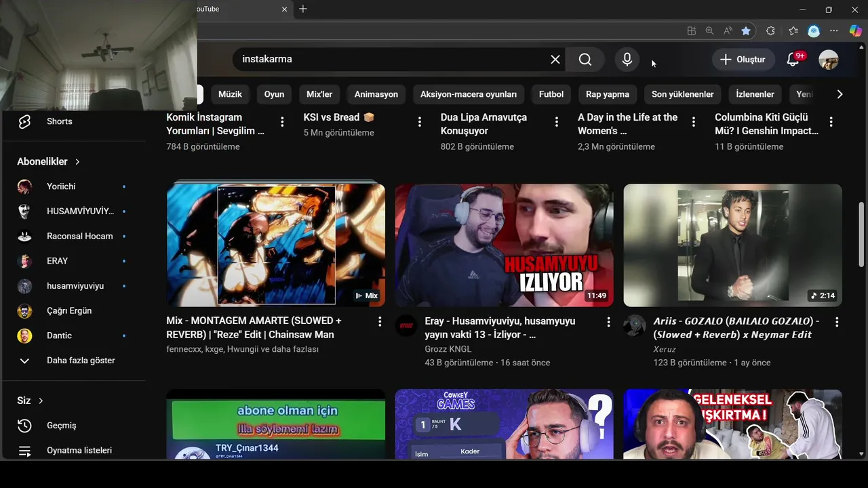Select the Müzik filter chip

(x=230, y=94)
